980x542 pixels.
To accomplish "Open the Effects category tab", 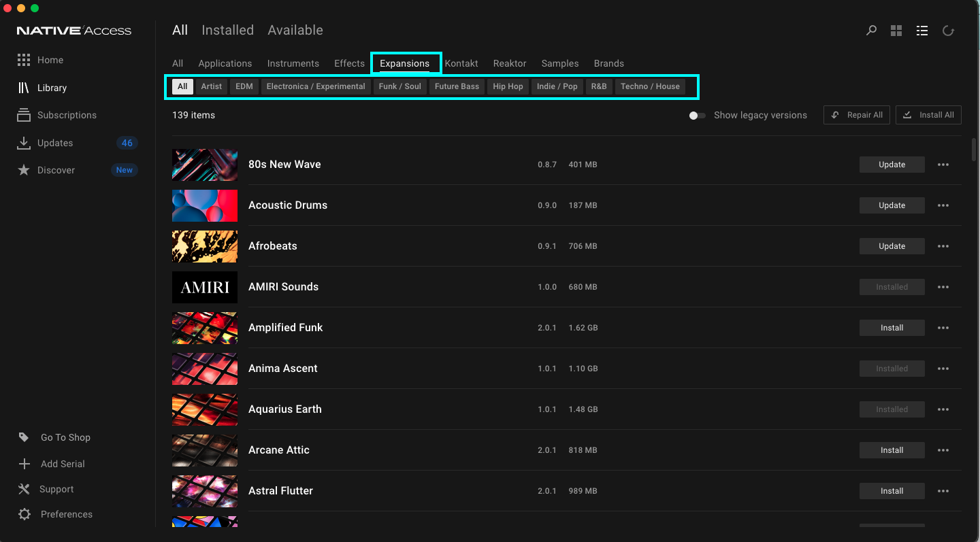I will (350, 63).
